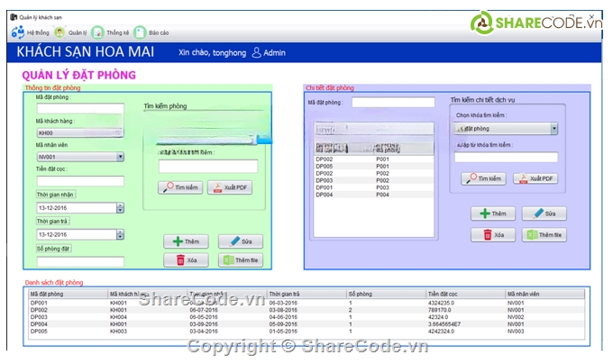Screen dimensions: 613x364
Task: Click Xuất PDF button in Tìm kiếm phòng
Action: [x=230, y=187]
